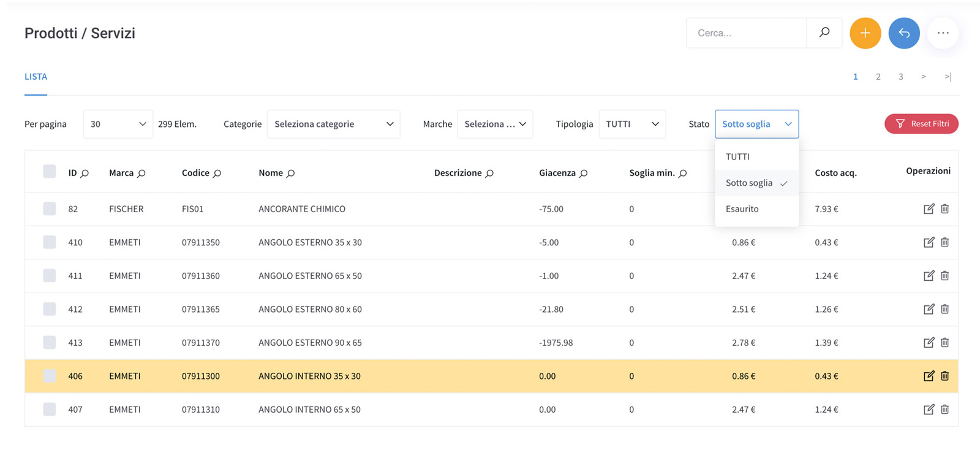Screen dimensions: 980x458
Task: Click the 2.78 € price value
Action: (744, 343)
